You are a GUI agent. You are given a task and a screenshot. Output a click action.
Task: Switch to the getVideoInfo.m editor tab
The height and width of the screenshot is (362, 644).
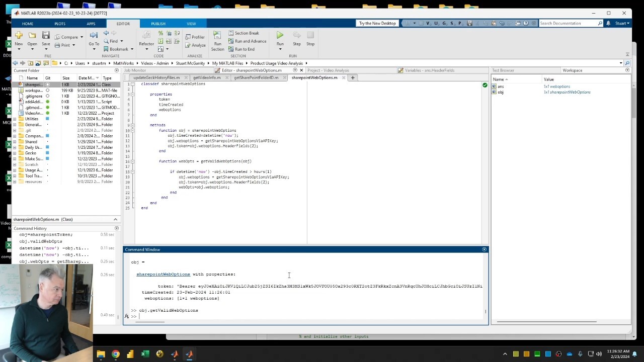207,78
